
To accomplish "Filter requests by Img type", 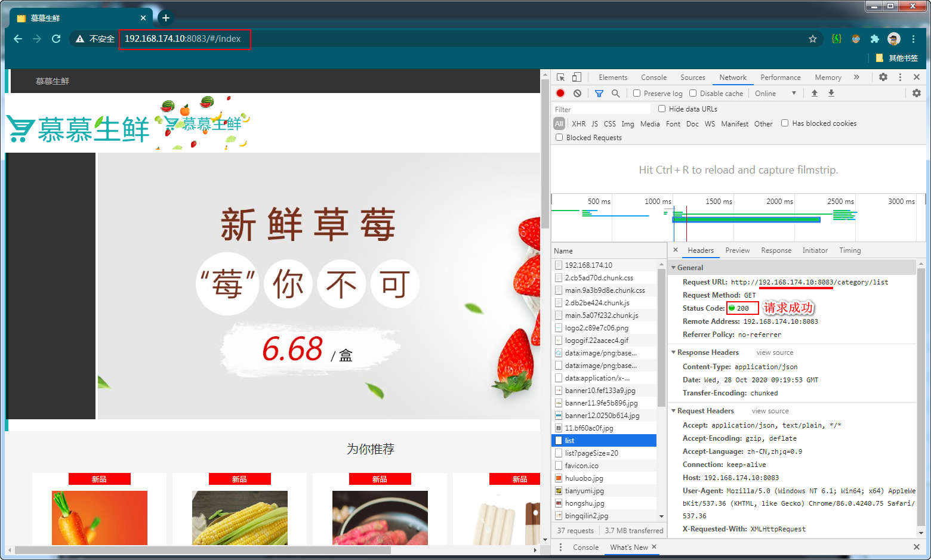I will point(628,124).
